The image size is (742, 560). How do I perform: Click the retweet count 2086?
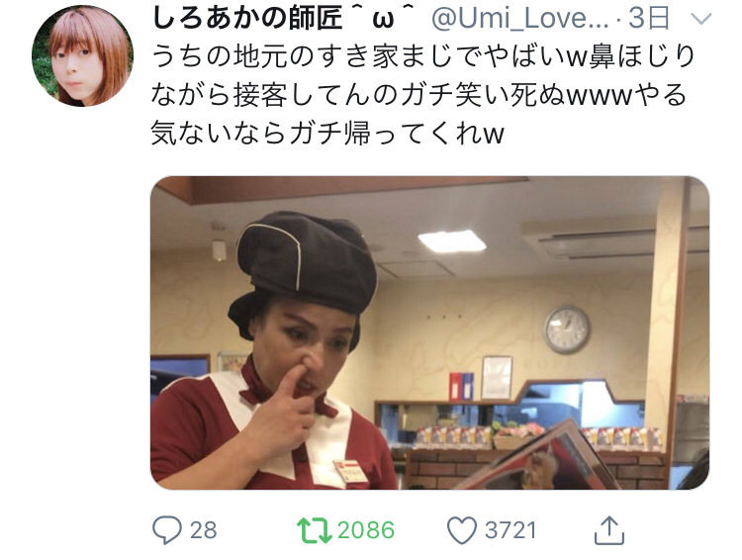(x=366, y=530)
